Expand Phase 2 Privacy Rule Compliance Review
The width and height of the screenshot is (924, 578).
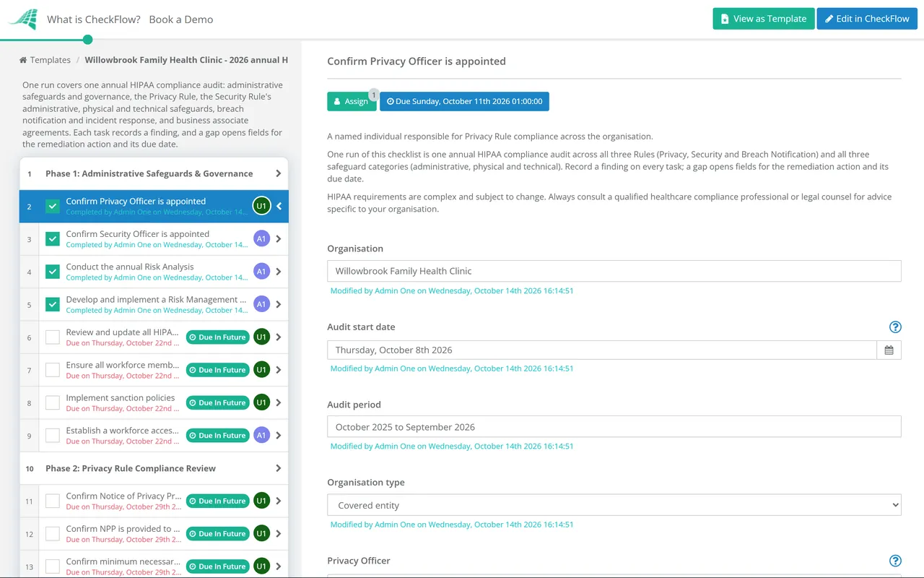[x=278, y=468]
